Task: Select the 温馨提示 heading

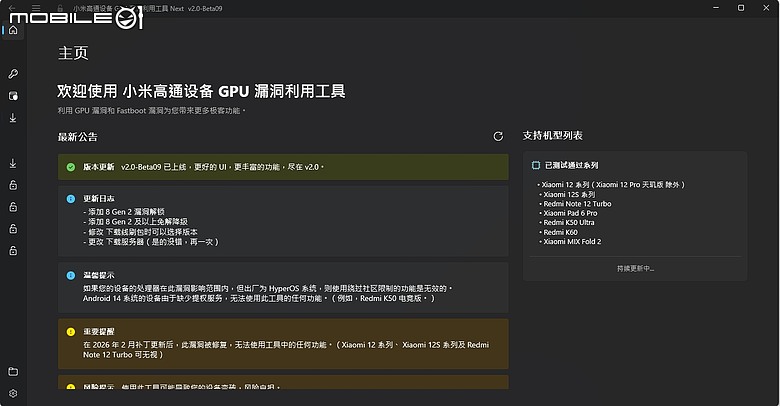Action: pyautogui.click(x=98, y=275)
